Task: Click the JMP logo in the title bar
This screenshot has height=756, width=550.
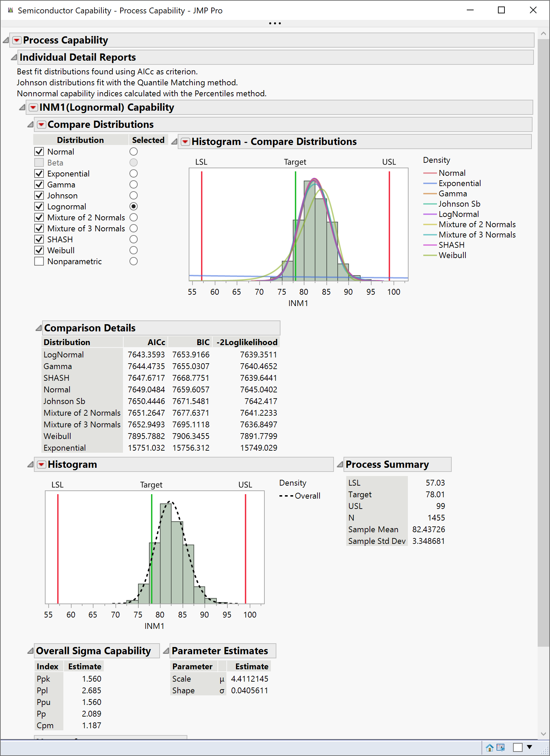Action: click(10, 10)
